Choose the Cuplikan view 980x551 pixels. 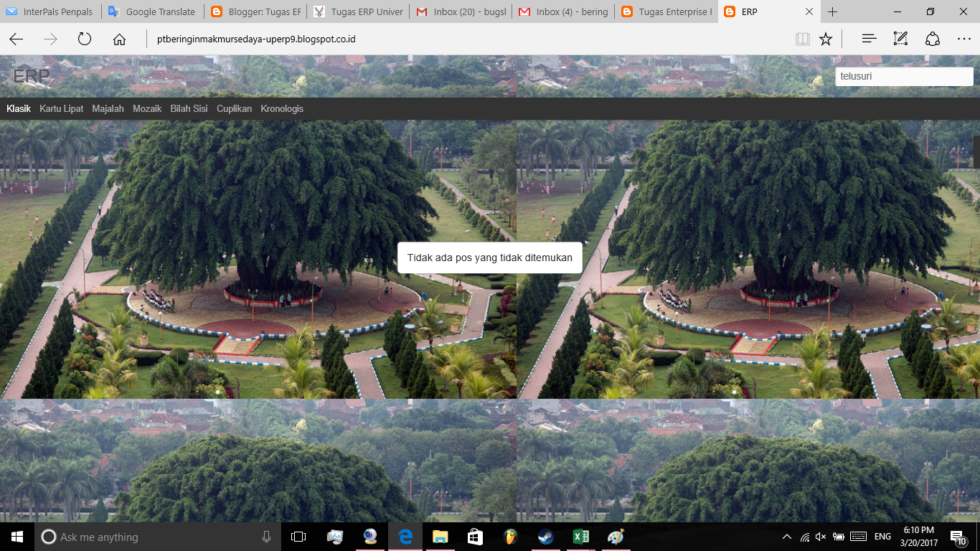(234, 109)
